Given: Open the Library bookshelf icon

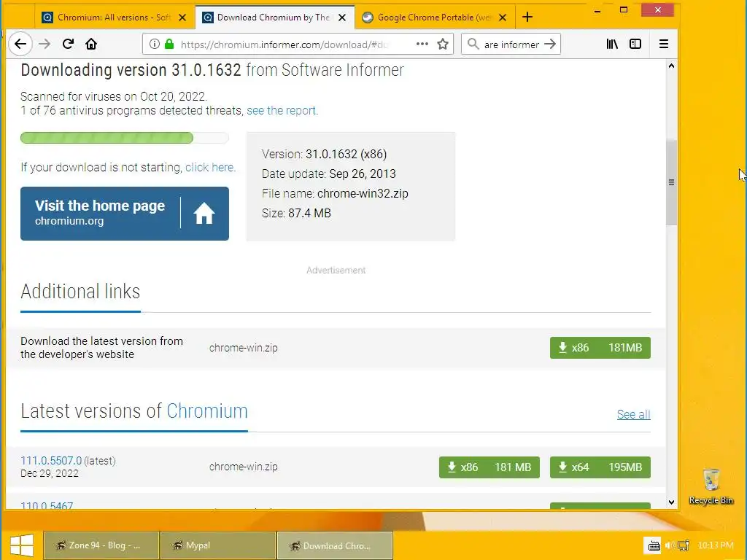Looking at the screenshot, I should click(612, 44).
